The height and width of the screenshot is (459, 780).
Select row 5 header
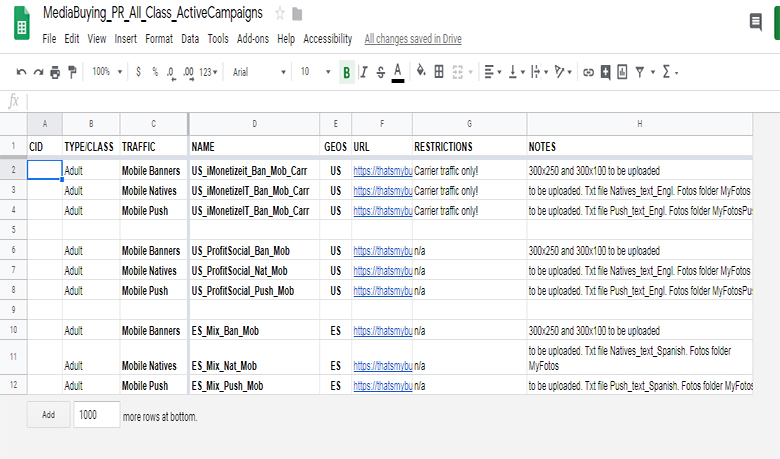[x=13, y=230]
